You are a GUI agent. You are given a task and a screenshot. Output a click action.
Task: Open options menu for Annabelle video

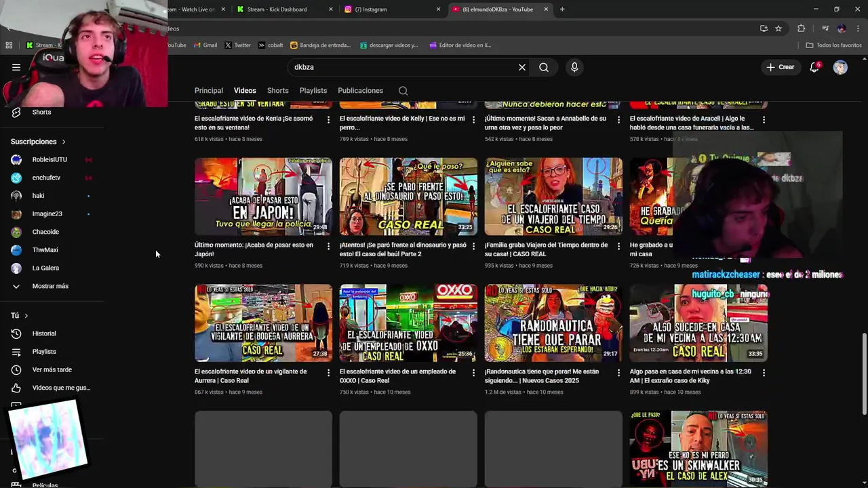point(618,119)
